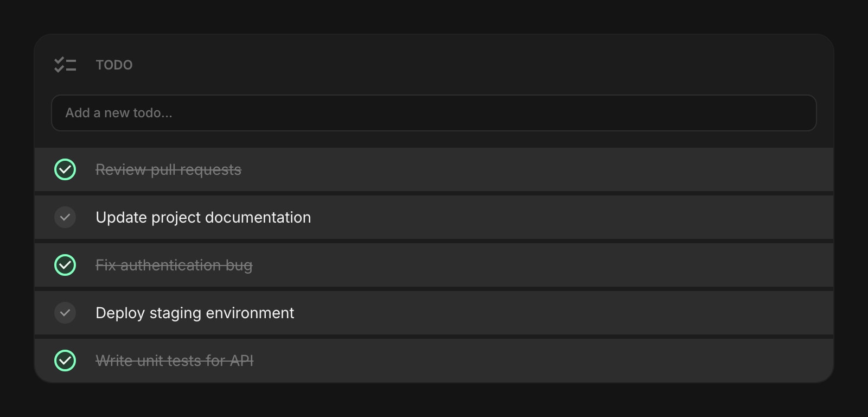
Task: Mark Update project documentation as complete
Action: 65,217
